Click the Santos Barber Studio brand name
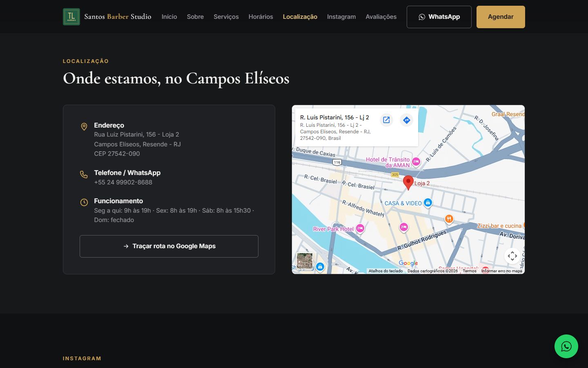Screen dimensions: 588x368 (x=118, y=17)
